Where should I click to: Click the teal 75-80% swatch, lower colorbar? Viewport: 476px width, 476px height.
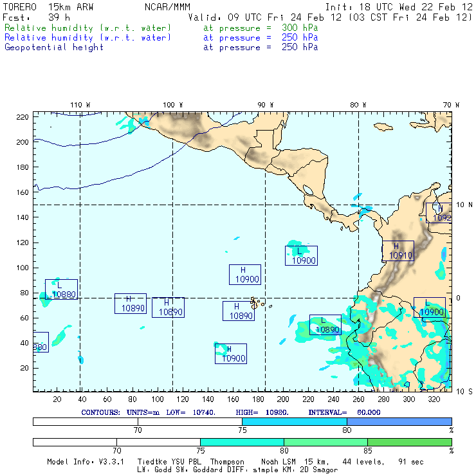[242, 442]
